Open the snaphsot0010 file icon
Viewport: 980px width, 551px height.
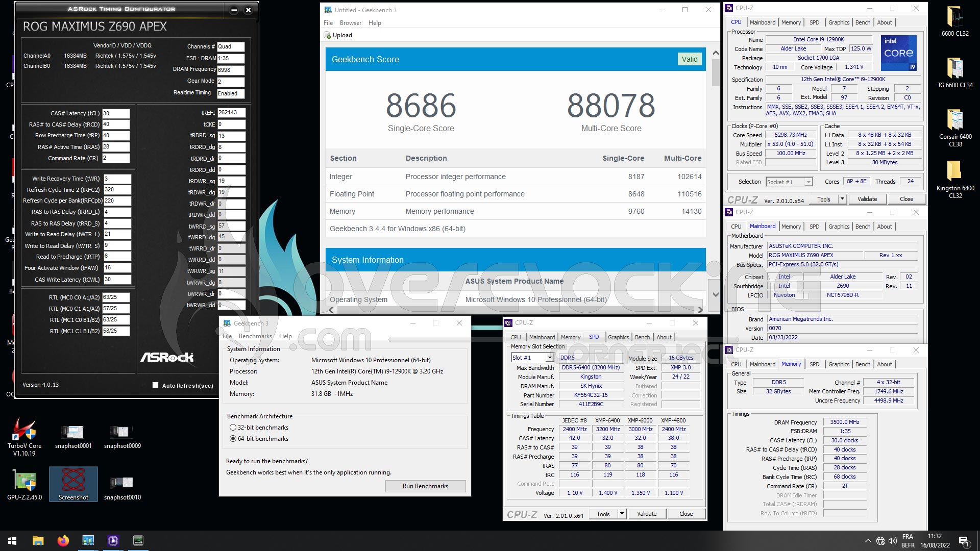[x=122, y=488]
